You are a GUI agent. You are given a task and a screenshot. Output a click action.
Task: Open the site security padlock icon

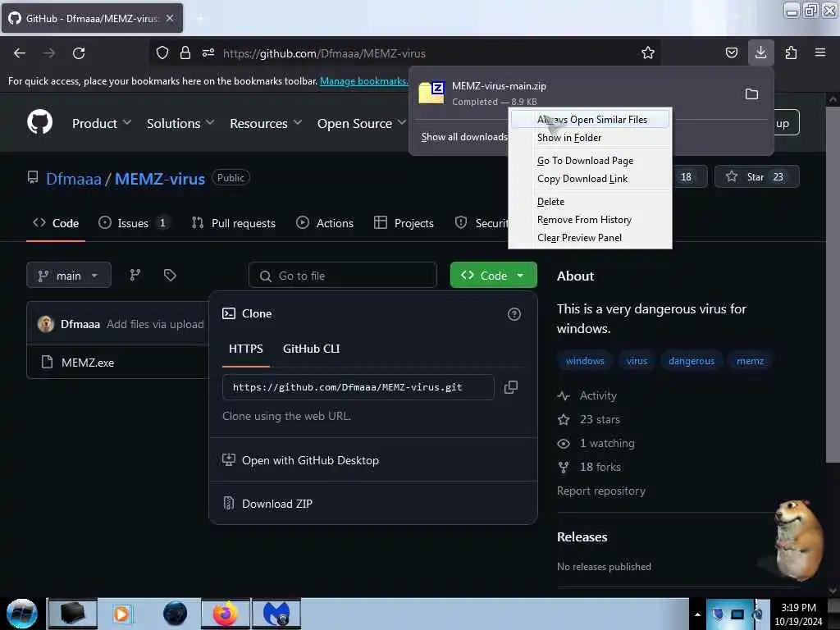point(185,52)
